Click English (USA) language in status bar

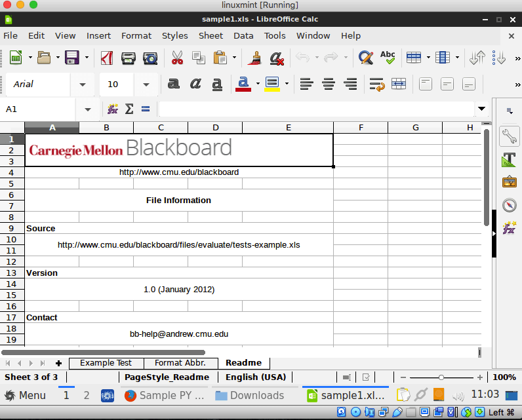click(x=256, y=377)
